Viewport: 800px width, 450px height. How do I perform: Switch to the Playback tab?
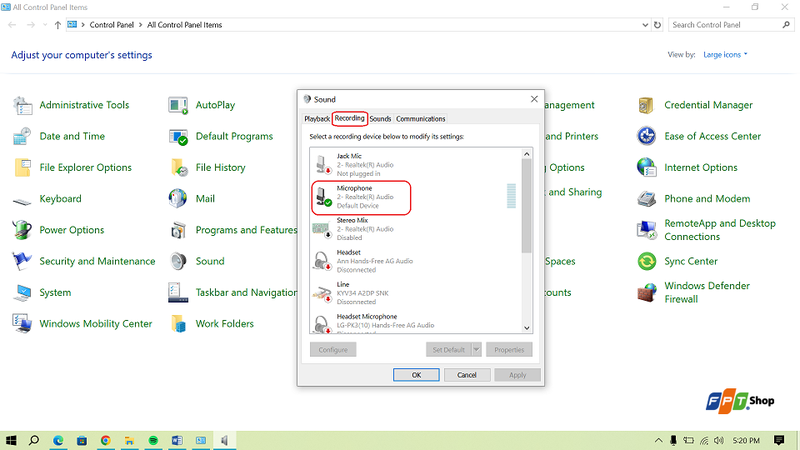click(317, 119)
